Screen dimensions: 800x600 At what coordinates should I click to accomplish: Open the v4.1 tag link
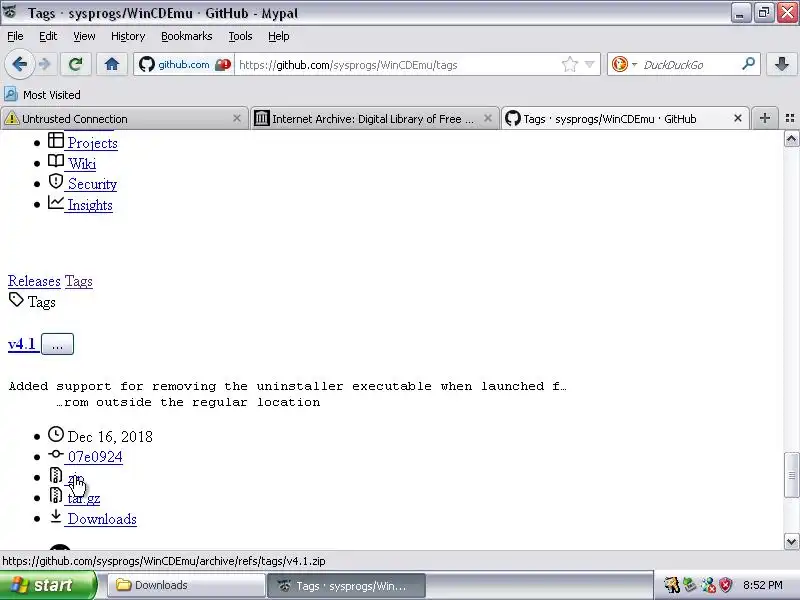(22, 344)
